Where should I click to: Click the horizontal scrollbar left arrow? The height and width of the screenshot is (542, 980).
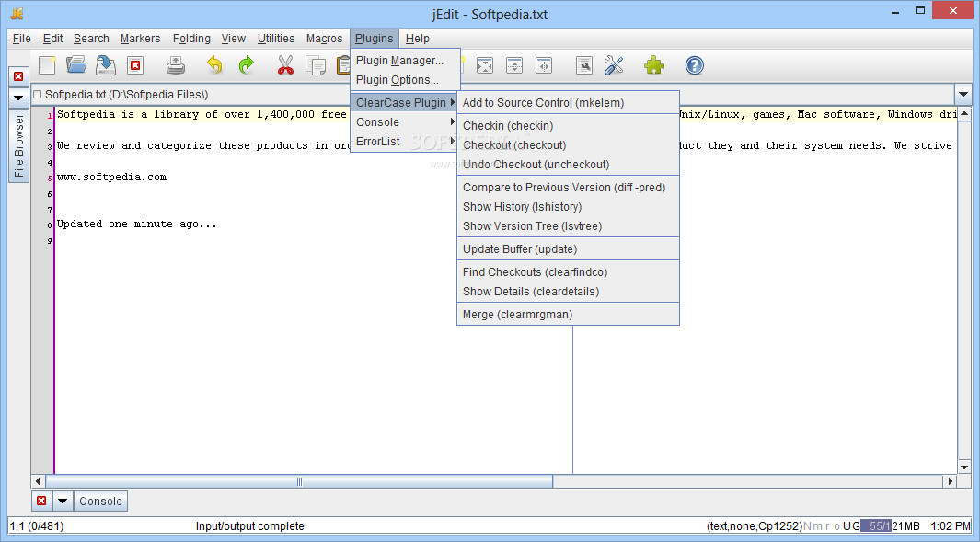(x=38, y=481)
